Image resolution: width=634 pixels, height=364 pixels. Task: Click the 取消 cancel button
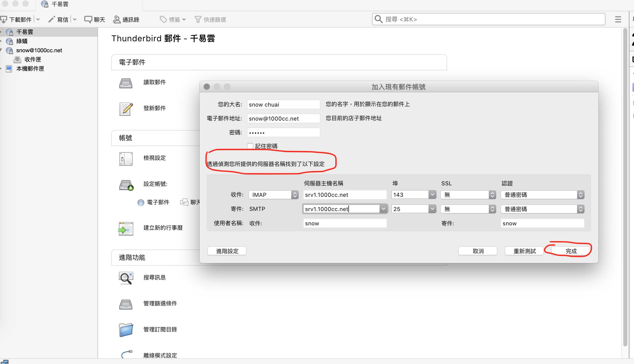pyautogui.click(x=478, y=251)
